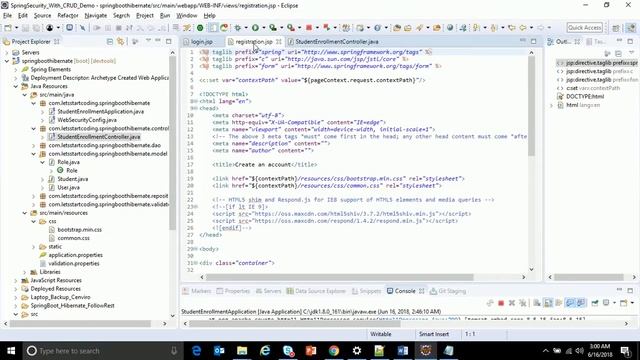Minimize the Project Explorer panel

click(158, 41)
